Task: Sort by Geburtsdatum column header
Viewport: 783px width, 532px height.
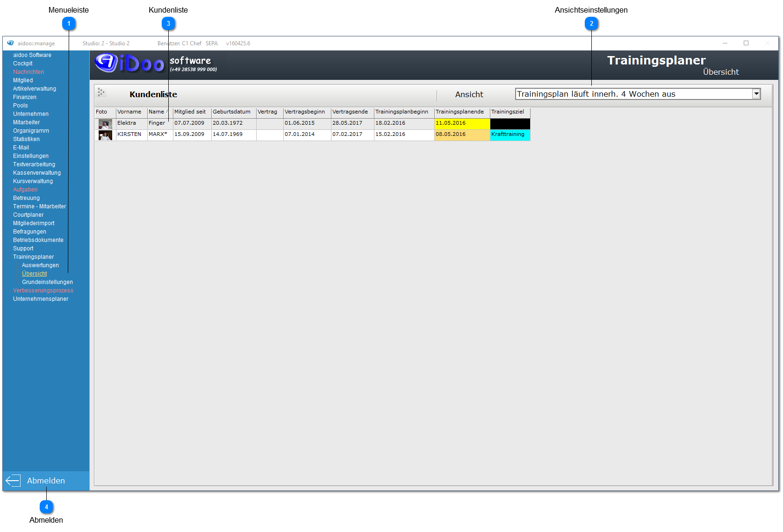Action: click(234, 112)
